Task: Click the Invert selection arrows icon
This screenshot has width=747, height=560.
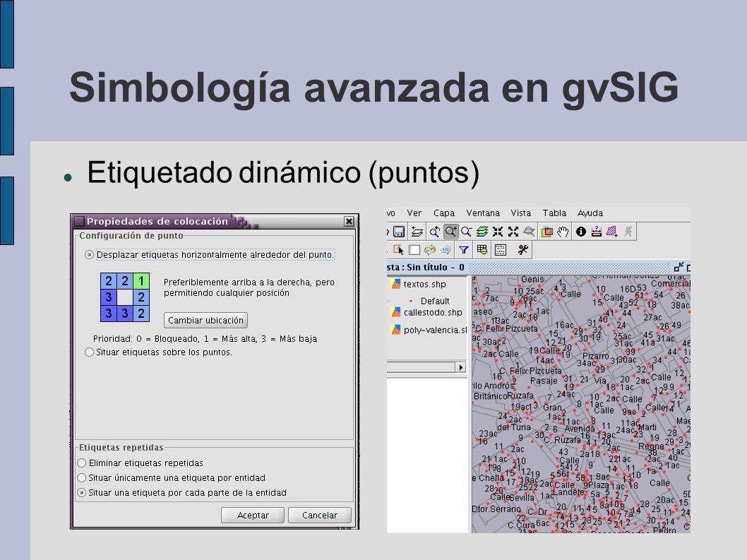Action: click(430, 250)
